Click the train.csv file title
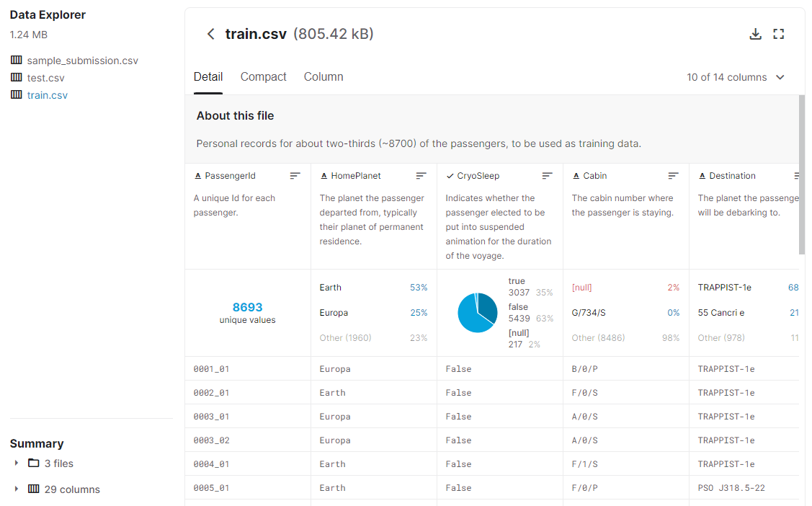Image resolution: width=812 pixels, height=506 pixels. click(256, 34)
